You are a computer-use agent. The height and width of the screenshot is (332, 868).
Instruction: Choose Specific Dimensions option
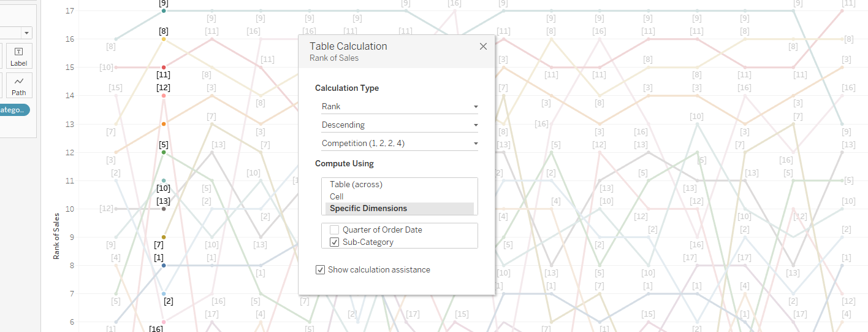pos(368,209)
